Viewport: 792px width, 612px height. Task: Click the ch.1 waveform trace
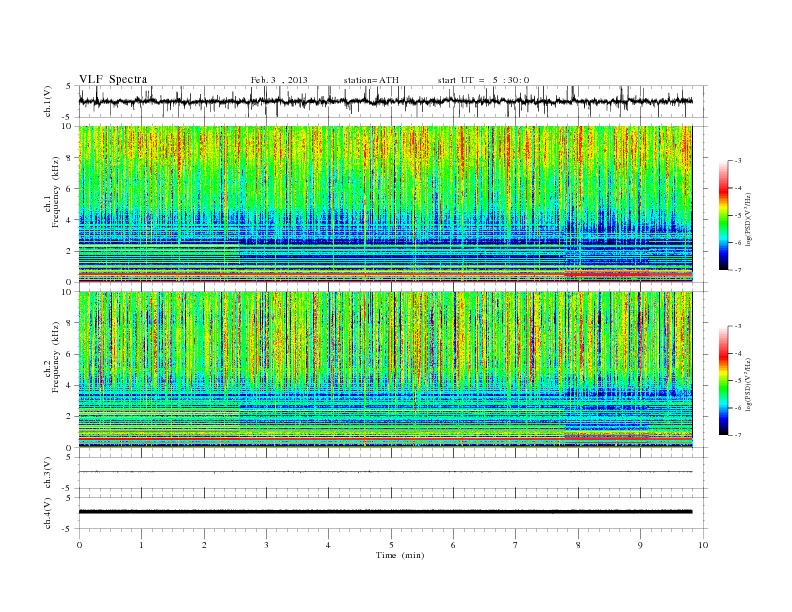point(385,101)
